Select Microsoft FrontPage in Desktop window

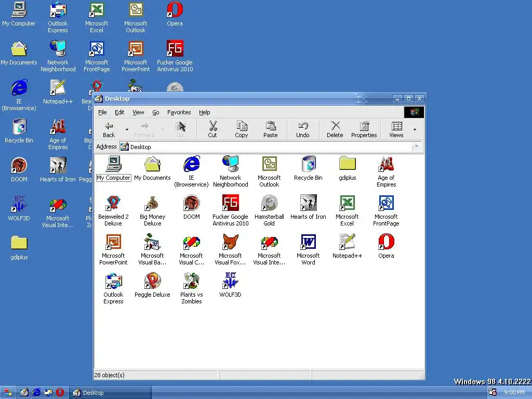(x=386, y=210)
